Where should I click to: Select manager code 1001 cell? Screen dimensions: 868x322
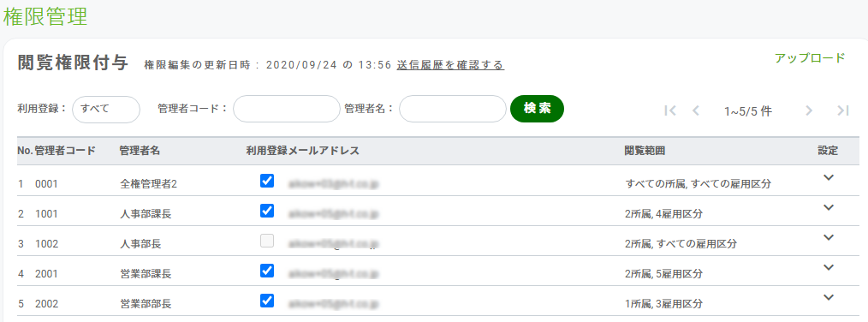pyautogui.click(x=46, y=214)
